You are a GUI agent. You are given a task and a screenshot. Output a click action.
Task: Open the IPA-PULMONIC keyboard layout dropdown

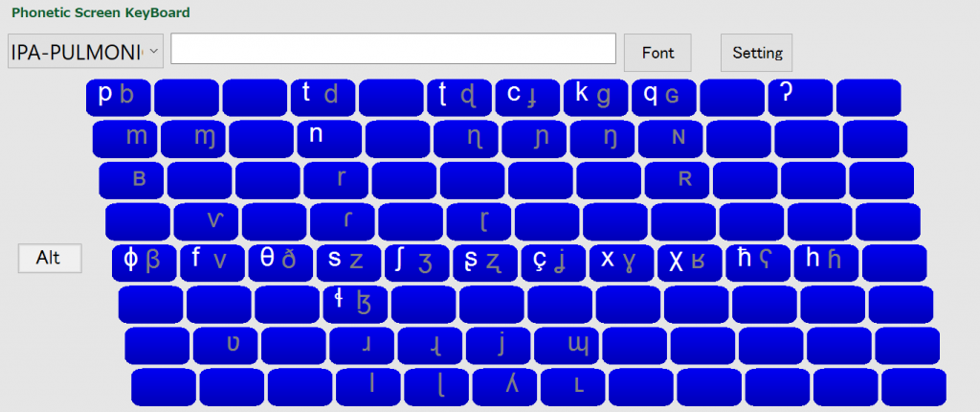point(85,52)
